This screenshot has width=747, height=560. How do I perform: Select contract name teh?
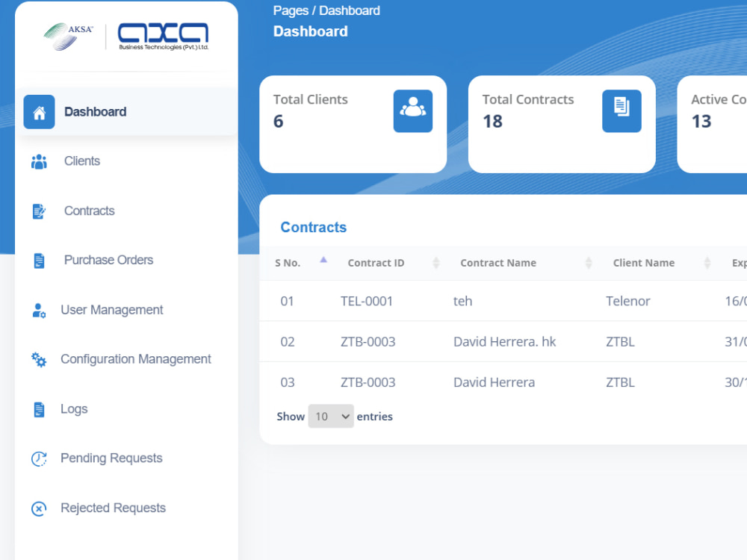click(x=462, y=301)
